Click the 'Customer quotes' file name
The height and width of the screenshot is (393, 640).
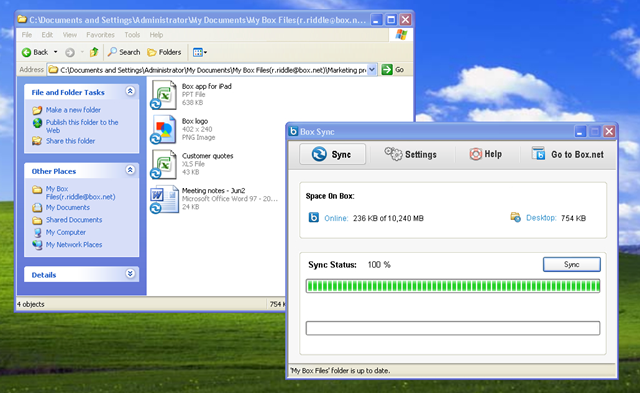pyautogui.click(x=207, y=155)
